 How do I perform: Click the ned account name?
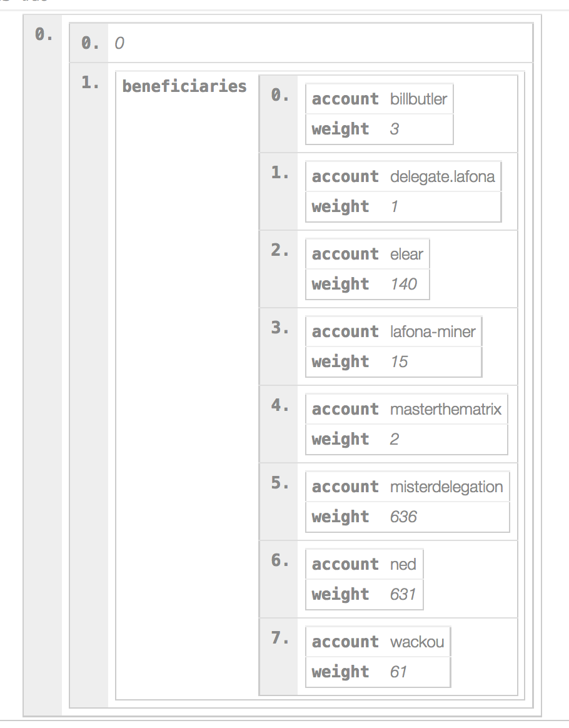[x=403, y=564]
